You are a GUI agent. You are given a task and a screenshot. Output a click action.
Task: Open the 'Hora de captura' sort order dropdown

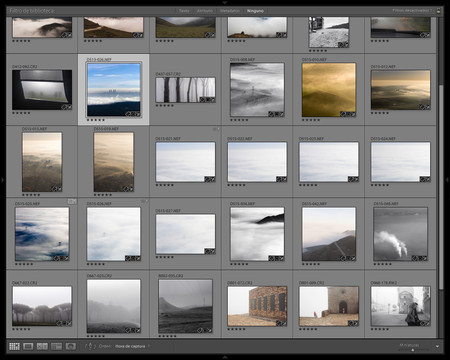132,346
